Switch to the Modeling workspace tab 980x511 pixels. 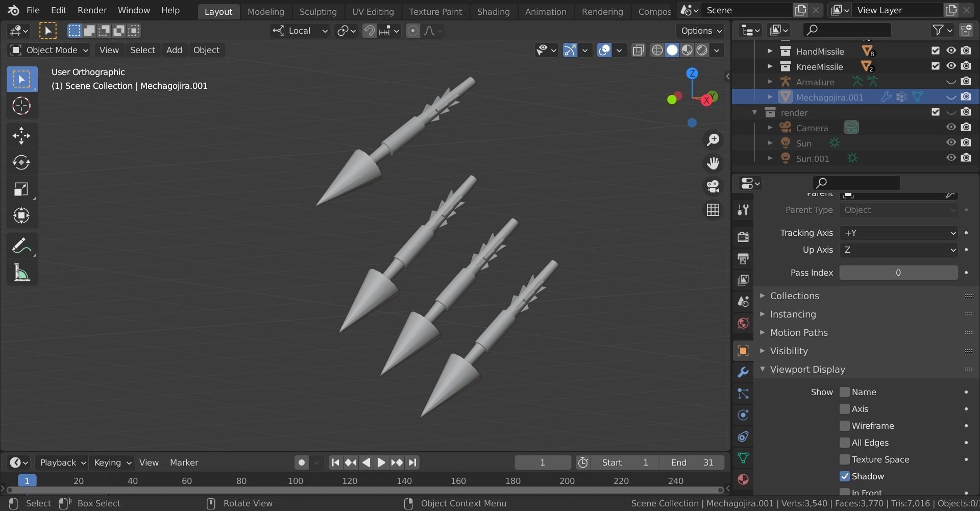tap(265, 11)
